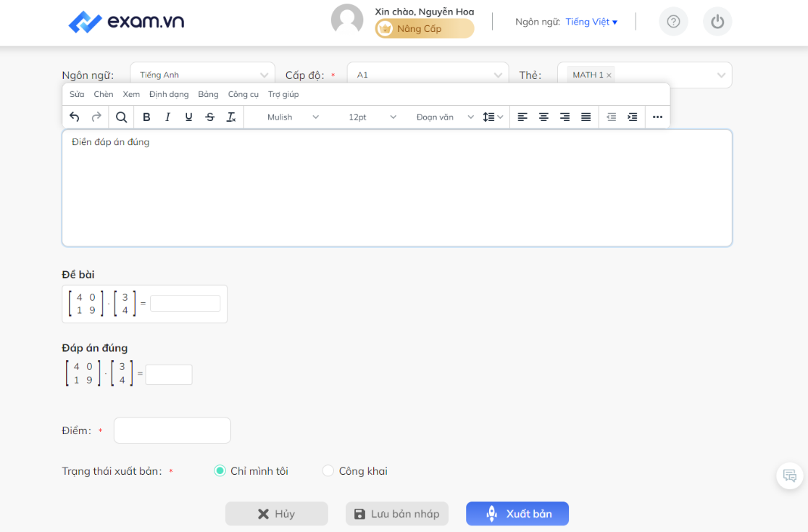Click the power logout icon
This screenshot has height=532, width=808.
(x=717, y=22)
